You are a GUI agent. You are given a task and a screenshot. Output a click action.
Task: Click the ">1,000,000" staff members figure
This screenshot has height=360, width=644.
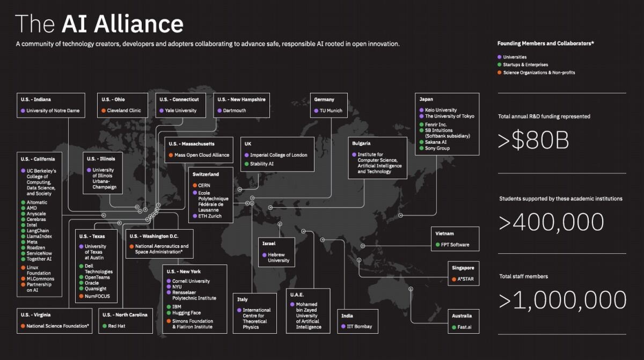tap(562, 300)
